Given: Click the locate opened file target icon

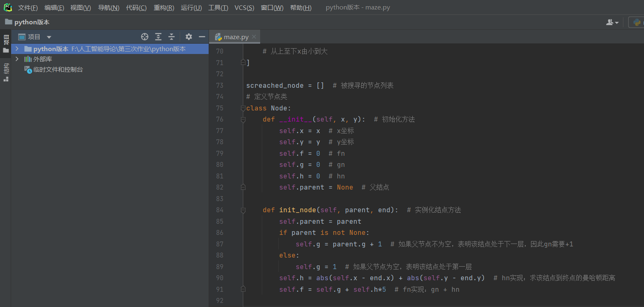Looking at the screenshot, I should point(145,37).
